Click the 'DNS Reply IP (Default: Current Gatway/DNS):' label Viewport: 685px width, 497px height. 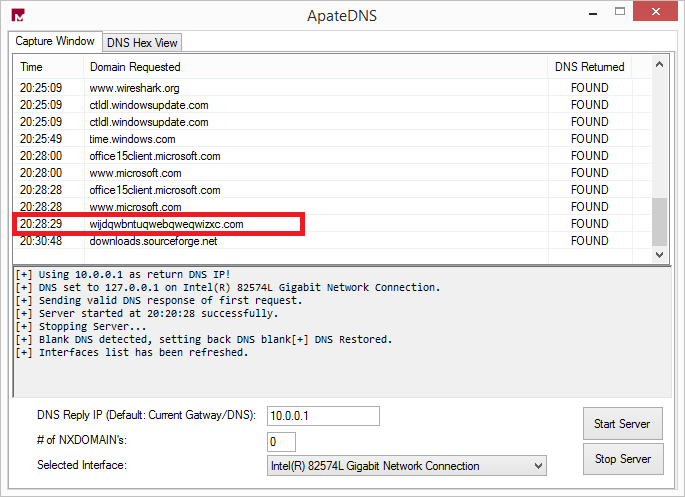point(146,415)
